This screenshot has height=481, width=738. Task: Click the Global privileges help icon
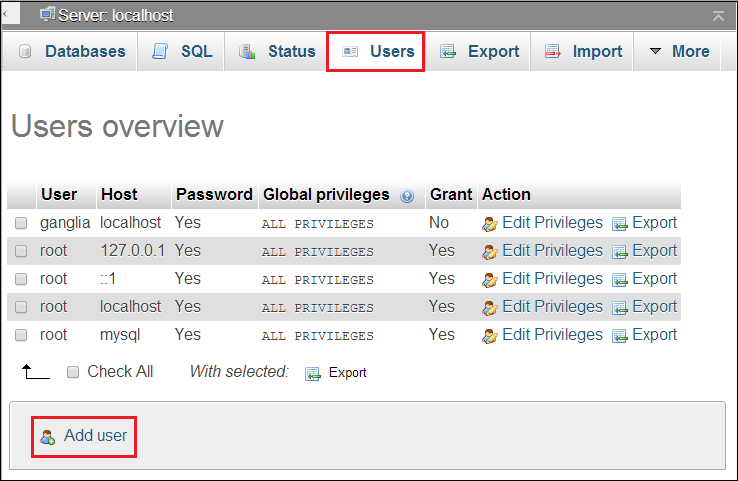[407, 196]
